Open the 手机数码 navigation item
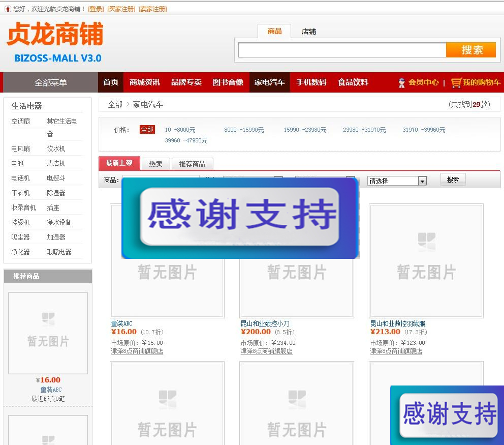 click(311, 82)
